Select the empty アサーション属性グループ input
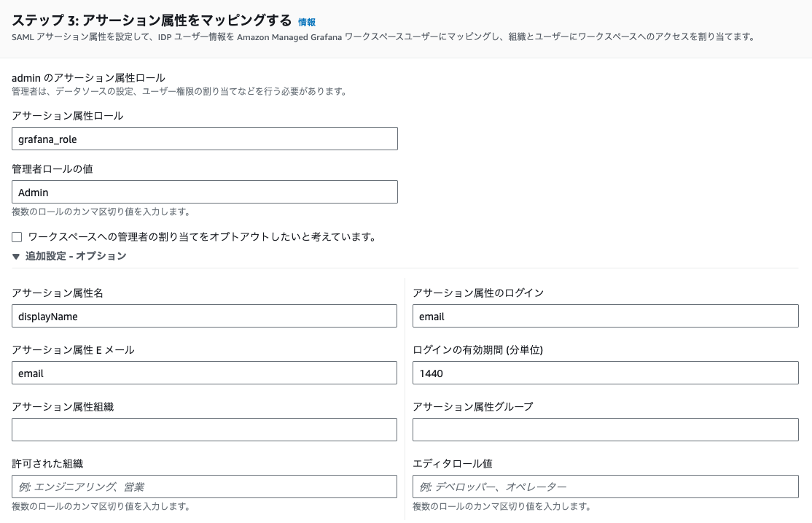 point(605,430)
